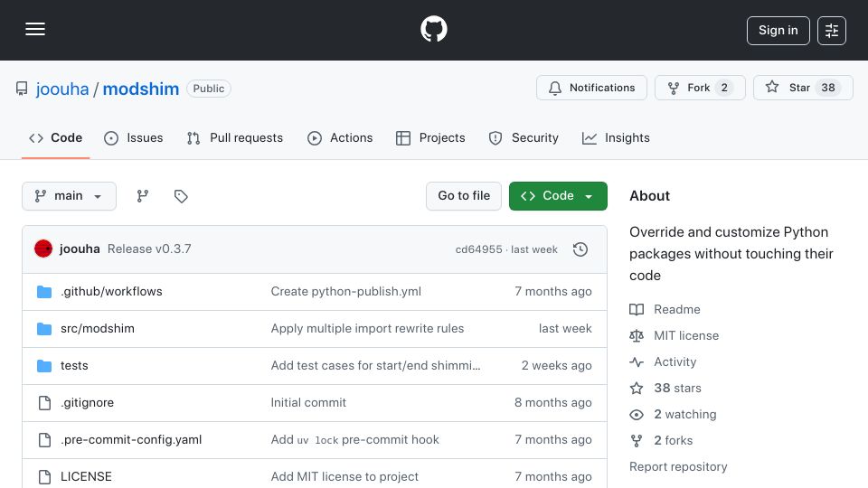The image size is (868, 488).
Task: Click the Sign in button
Action: [x=778, y=31]
